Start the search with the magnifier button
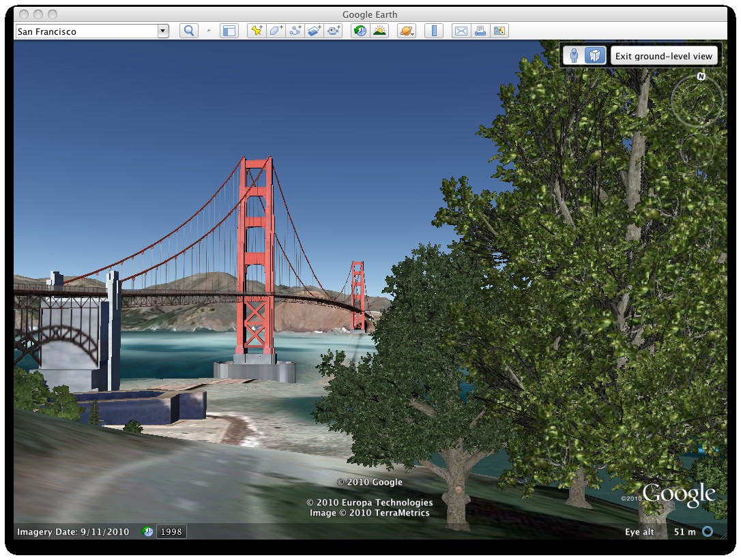 pos(189,31)
